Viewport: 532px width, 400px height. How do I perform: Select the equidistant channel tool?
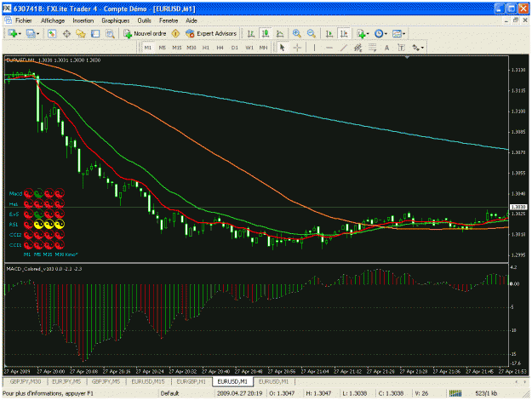(358, 48)
